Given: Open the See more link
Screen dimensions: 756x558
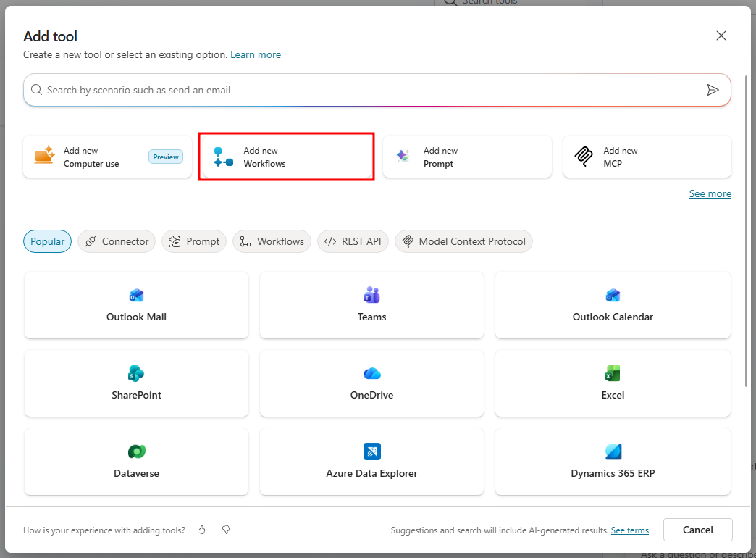Looking at the screenshot, I should tap(710, 193).
